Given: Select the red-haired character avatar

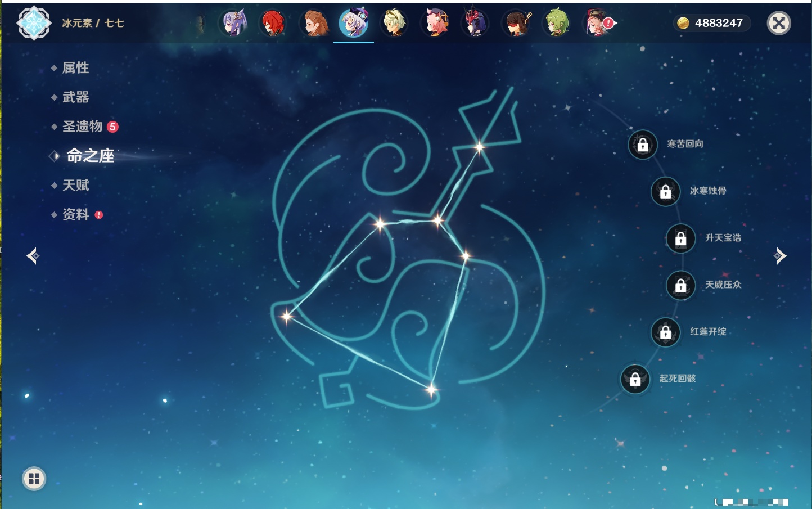Looking at the screenshot, I should point(273,23).
